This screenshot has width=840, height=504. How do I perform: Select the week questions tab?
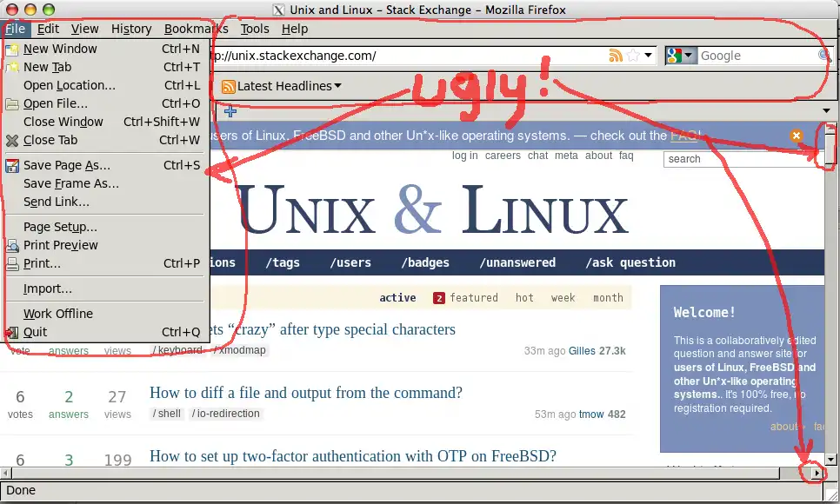pyautogui.click(x=563, y=298)
